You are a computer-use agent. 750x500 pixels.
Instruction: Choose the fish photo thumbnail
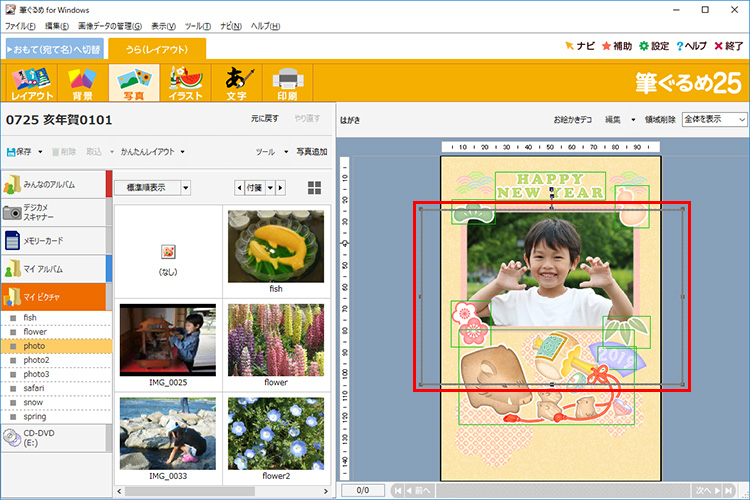coord(275,246)
